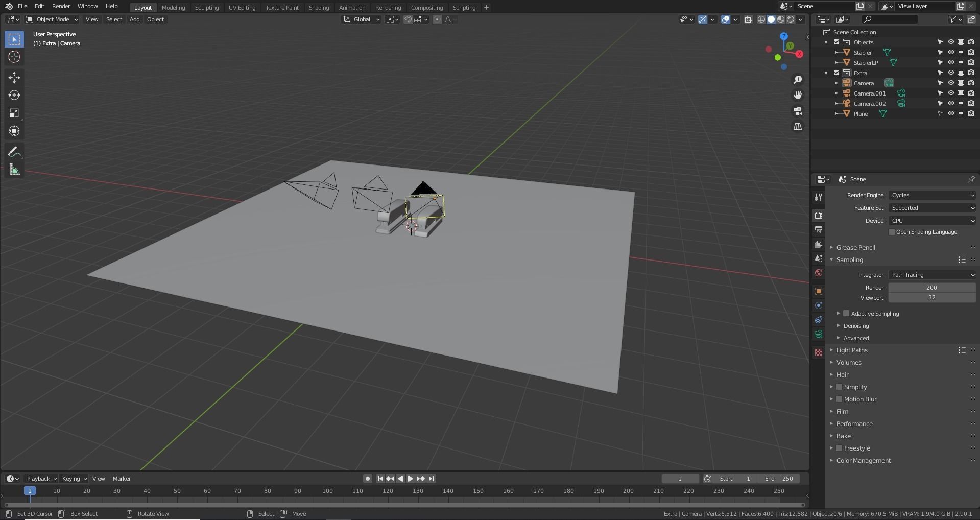Hide the Stapler object in viewport
Screen dimensions: 980x520
click(951, 52)
